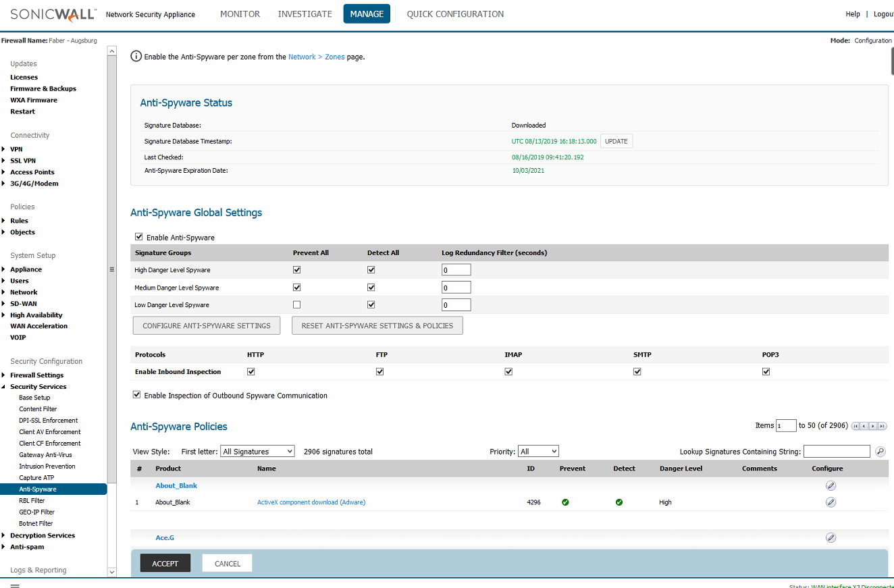Toggle Enable Anti-Spyware checkbox
The height and width of the screenshot is (588, 894).
139,237
